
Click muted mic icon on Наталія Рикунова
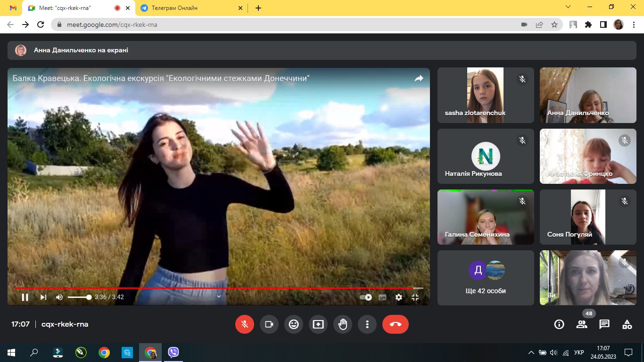(x=522, y=140)
